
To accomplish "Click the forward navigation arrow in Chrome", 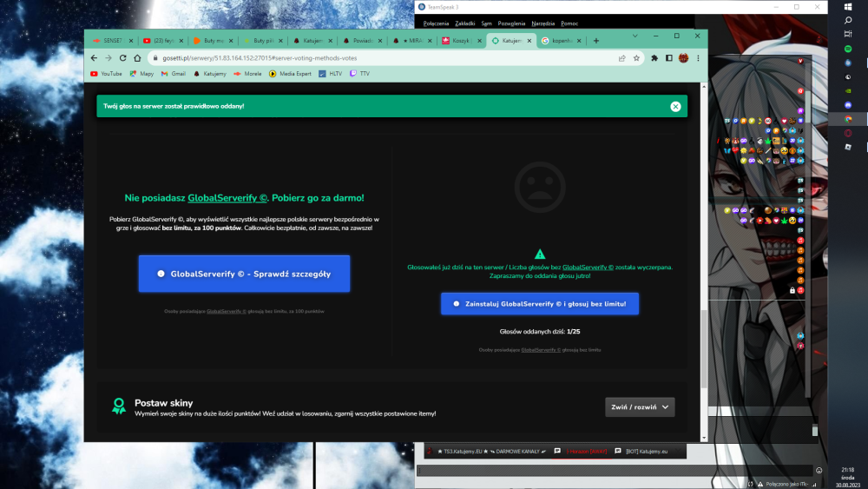I will coord(108,58).
